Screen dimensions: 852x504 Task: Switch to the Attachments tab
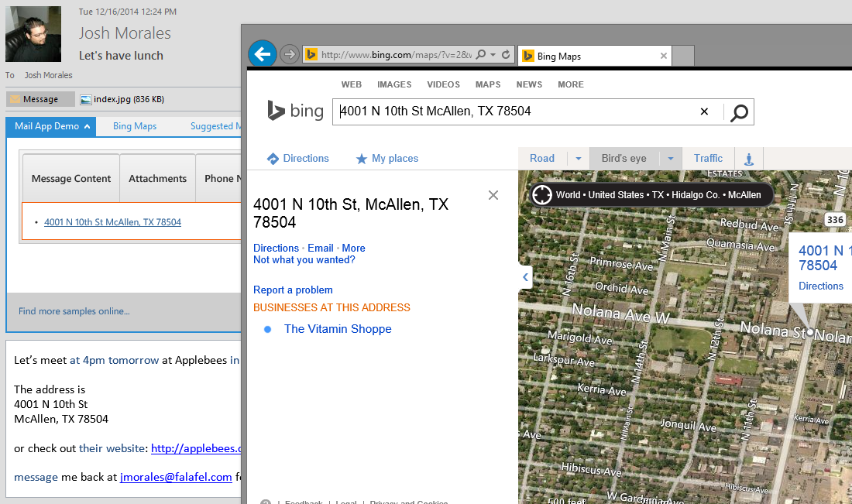point(157,177)
